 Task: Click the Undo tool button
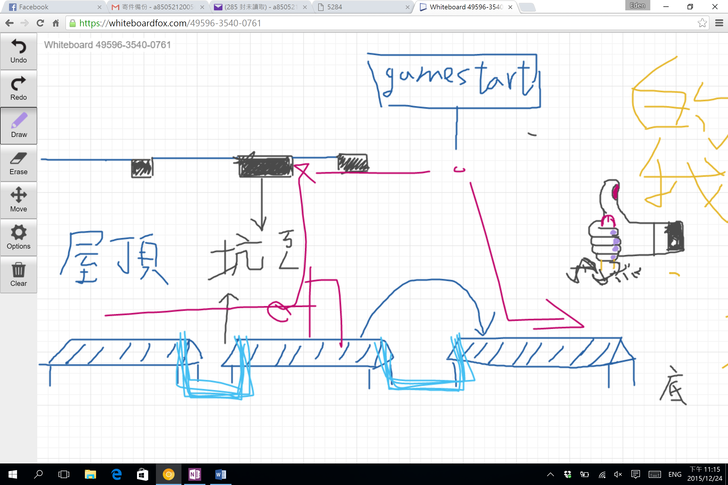click(19, 51)
